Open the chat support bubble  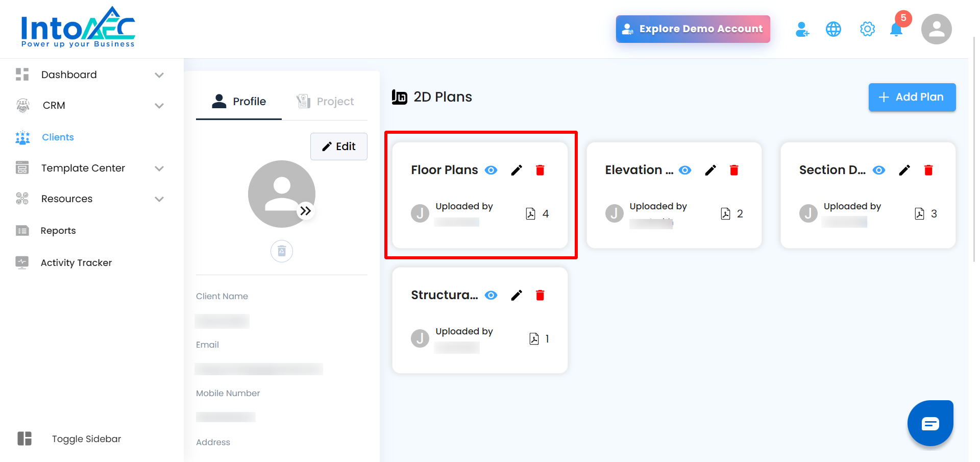930,423
